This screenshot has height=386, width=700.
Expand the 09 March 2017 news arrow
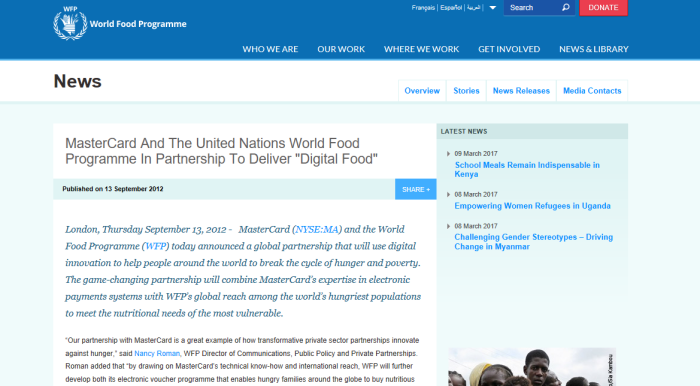coord(448,154)
